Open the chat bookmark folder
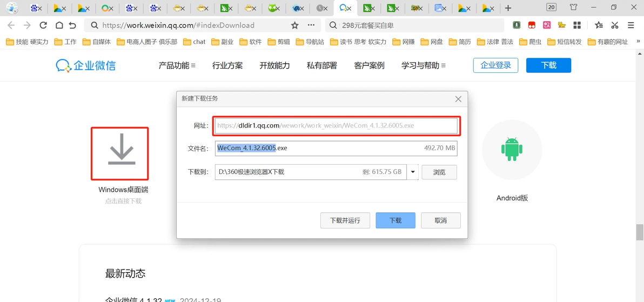Image resolution: width=644 pixels, height=302 pixels. [x=194, y=42]
